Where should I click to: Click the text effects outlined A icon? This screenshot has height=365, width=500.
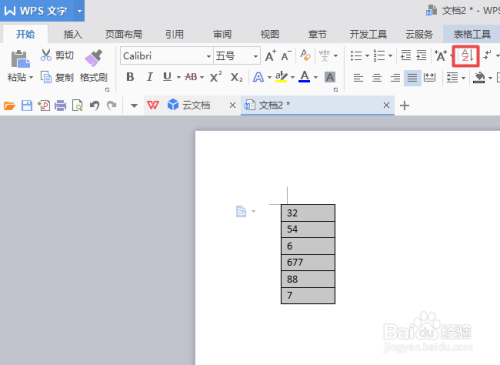click(258, 77)
